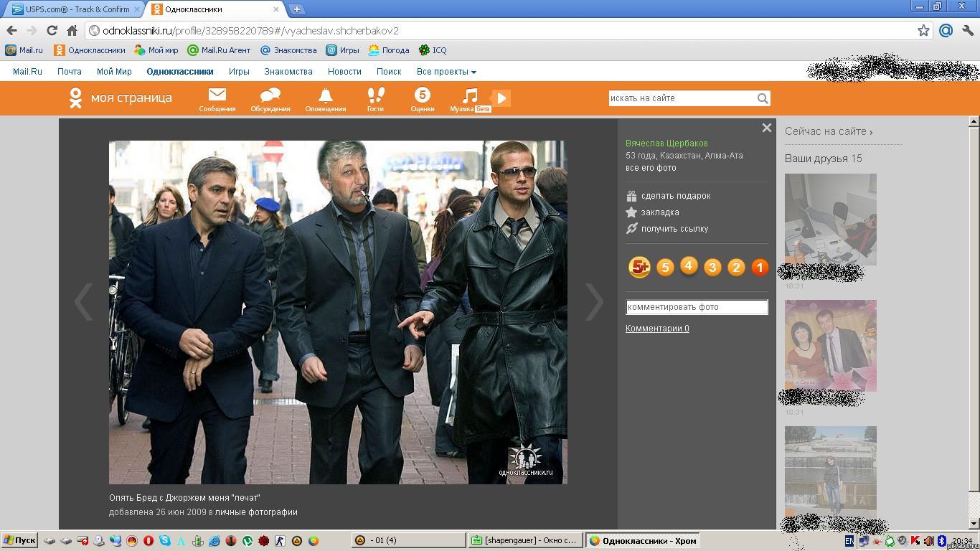
Task: Rate the photo 4
Action: coord(688,265)
